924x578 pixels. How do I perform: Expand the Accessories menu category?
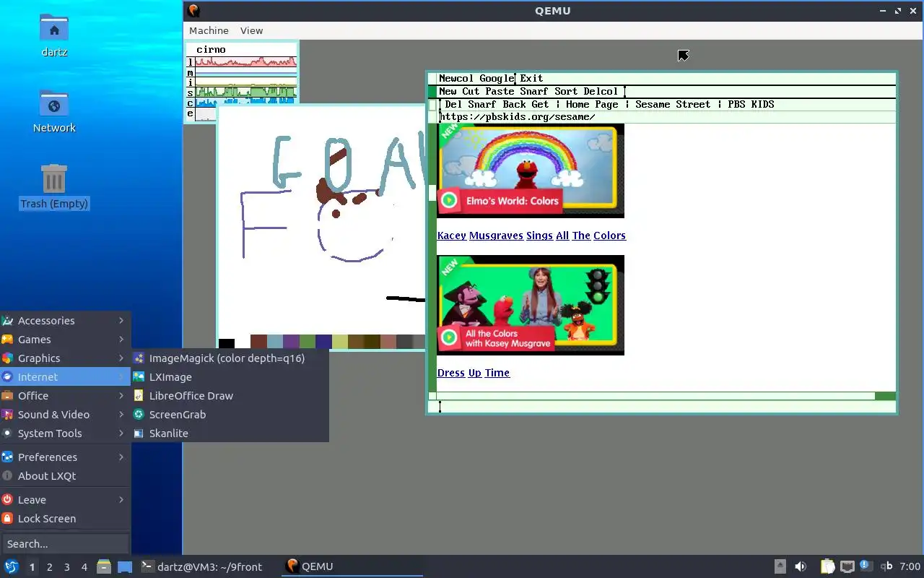pyautogui.click(x=65, y=321)
